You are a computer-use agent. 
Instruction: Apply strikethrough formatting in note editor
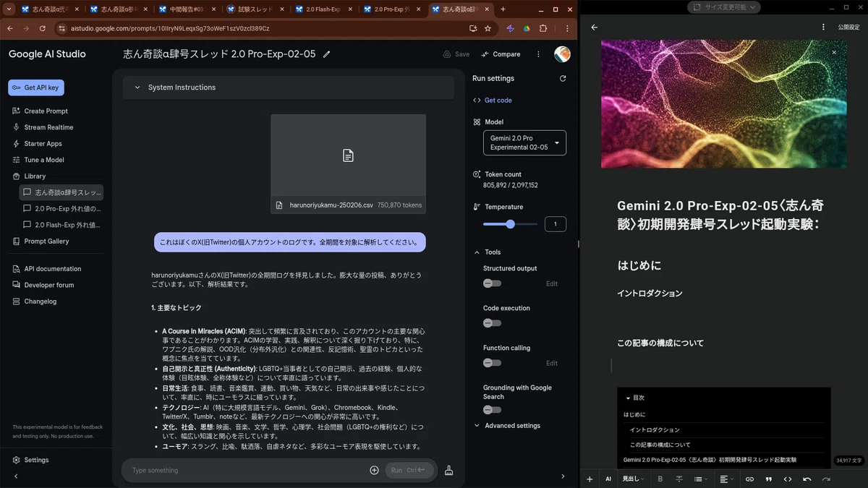(x=679, y=479)
